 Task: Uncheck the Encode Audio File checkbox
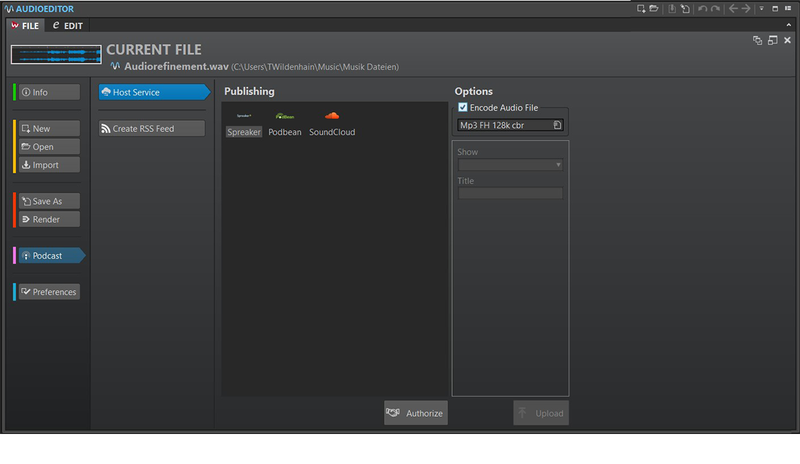click(x=463, y=107)
